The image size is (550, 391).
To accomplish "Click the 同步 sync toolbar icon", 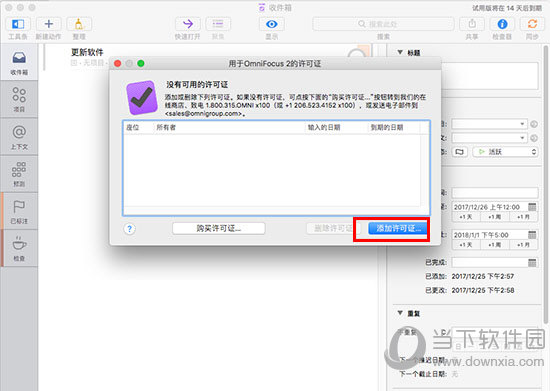I will pos(532,24).
